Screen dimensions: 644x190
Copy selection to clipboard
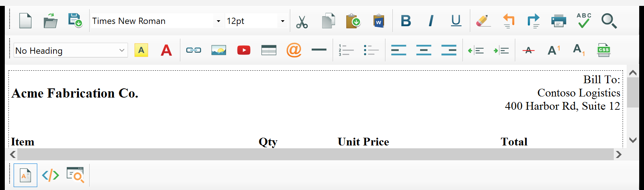[328, 21]
